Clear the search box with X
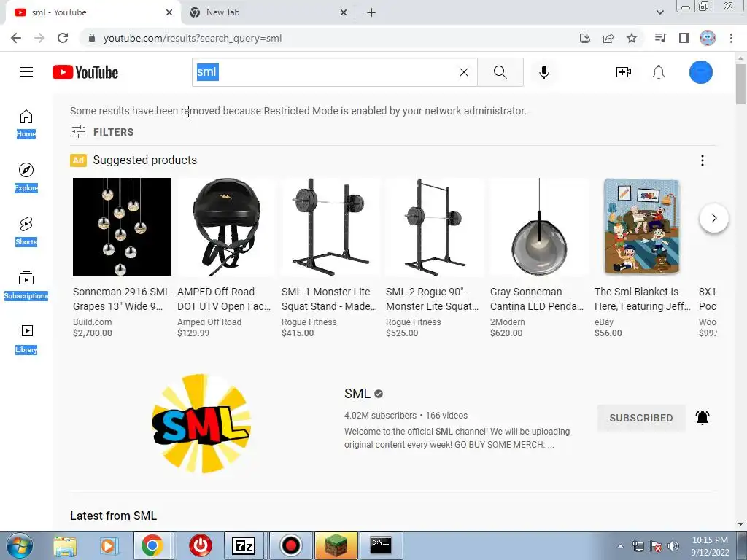747x560 pixels. point(463,72)
